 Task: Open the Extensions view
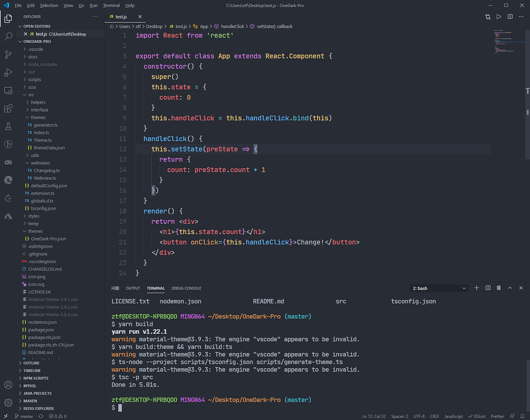[x=8, y=108]
